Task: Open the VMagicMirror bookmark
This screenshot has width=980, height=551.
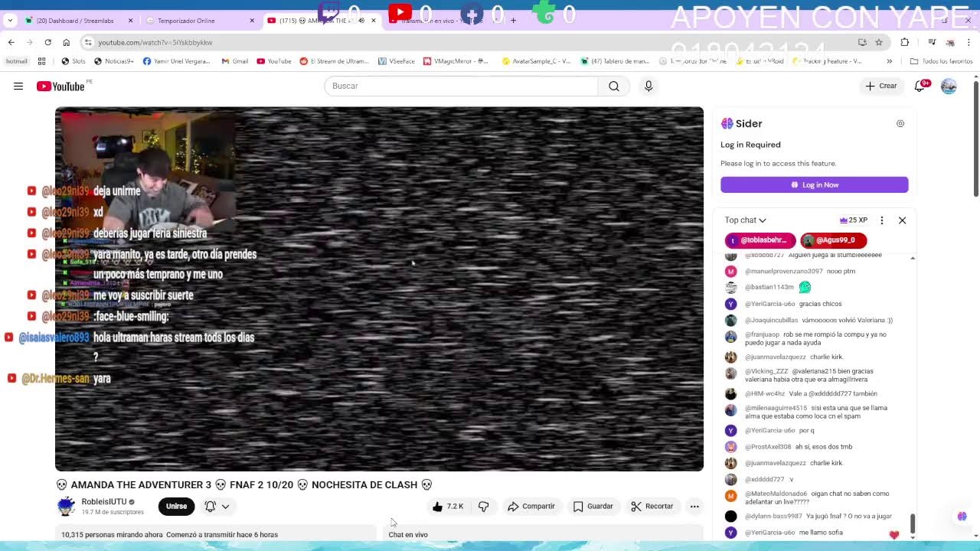Action: (x=456, y=61)
